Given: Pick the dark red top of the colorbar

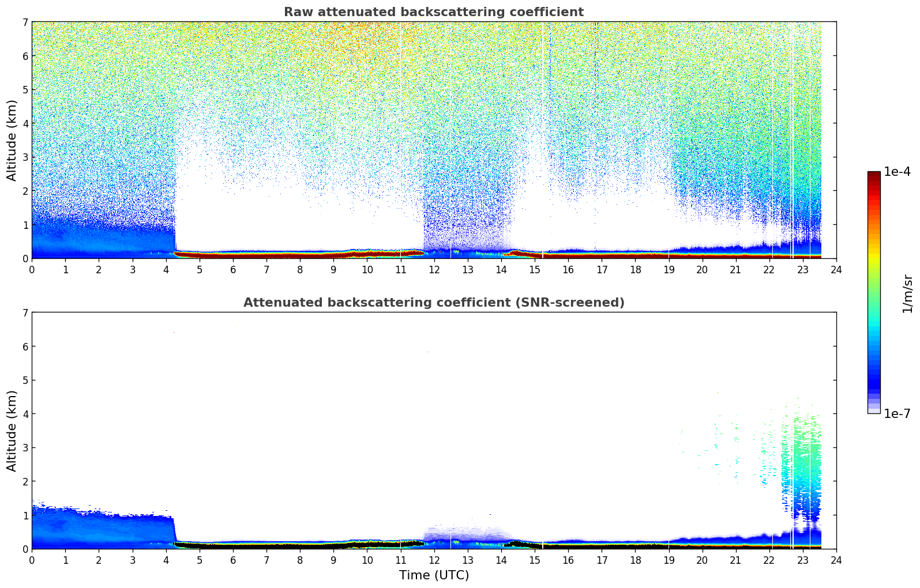Looking at the screenshot, I should coord(874,176).
